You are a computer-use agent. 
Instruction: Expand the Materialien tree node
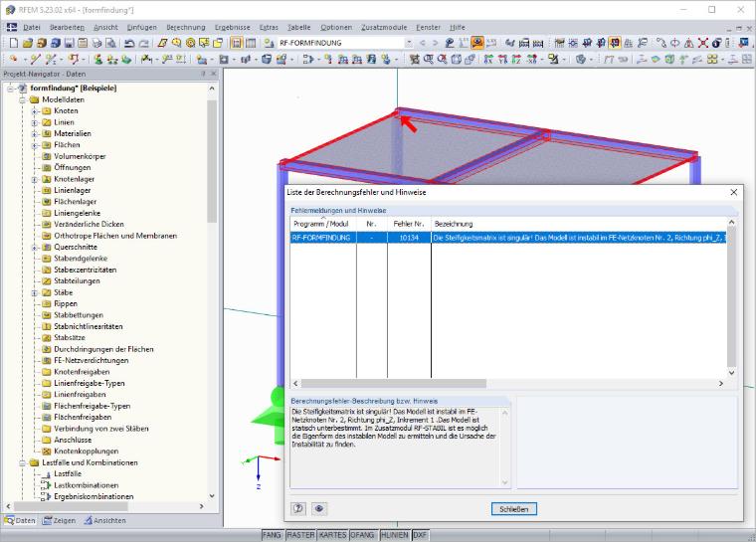pos(35,133)
